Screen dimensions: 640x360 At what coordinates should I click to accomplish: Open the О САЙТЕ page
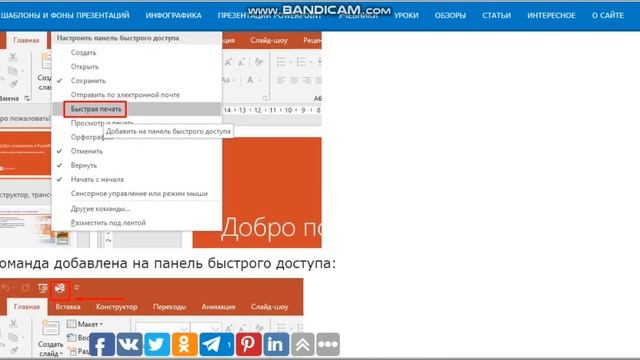(608, 16)
